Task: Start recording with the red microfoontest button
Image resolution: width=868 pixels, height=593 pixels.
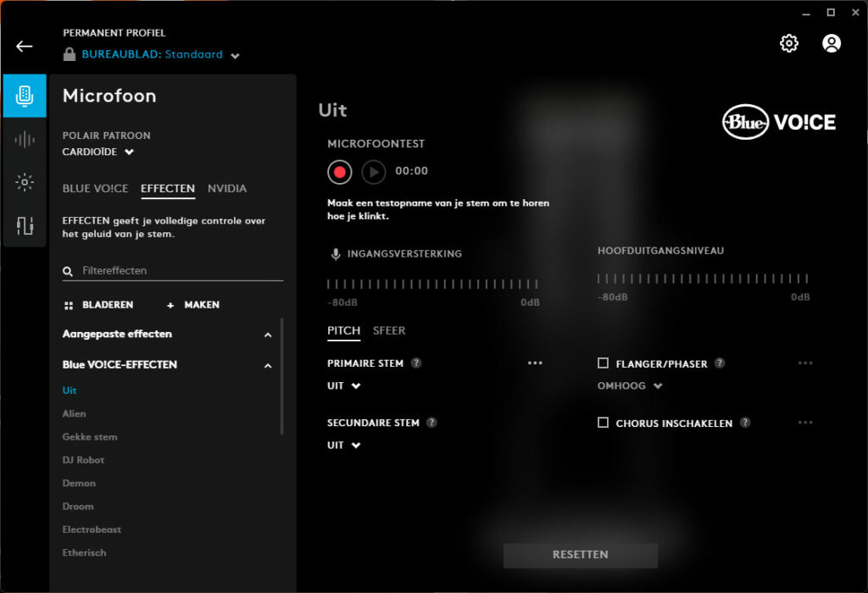Action: (339, 171)
